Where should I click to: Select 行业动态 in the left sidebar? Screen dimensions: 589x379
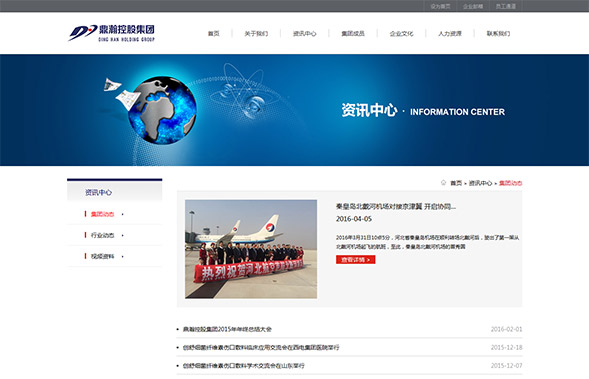103,235
